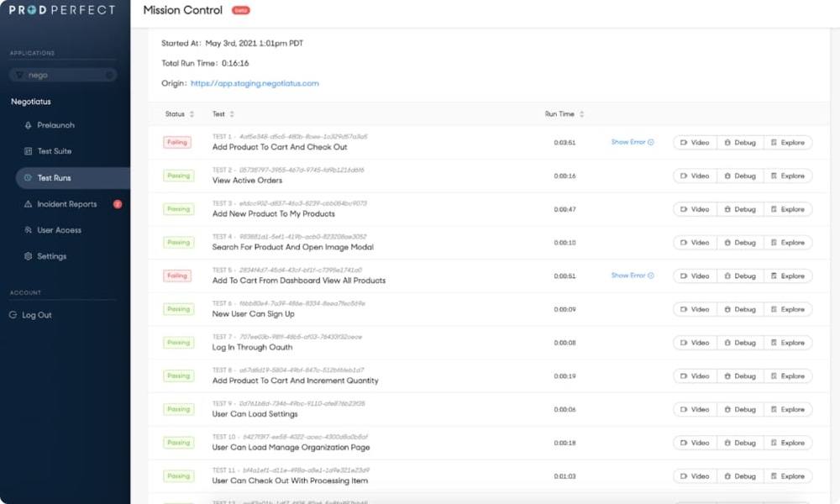Screen dimensions: 840x504
Task: Sort by Run Time column arrows
Action: [x=582, y=114]
